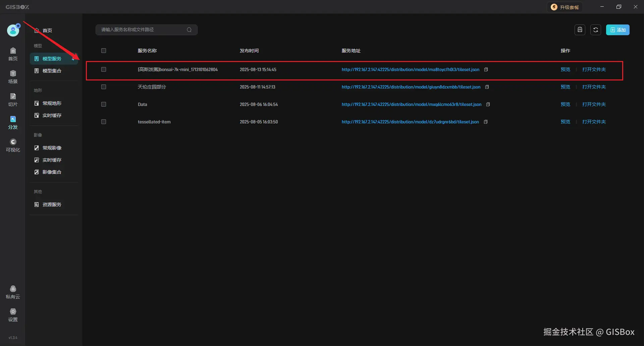The width and height of the screenshot is (644, 346).
Task: Click the user avatar icon
Action: pyautogui.click(x=13, y=31)
